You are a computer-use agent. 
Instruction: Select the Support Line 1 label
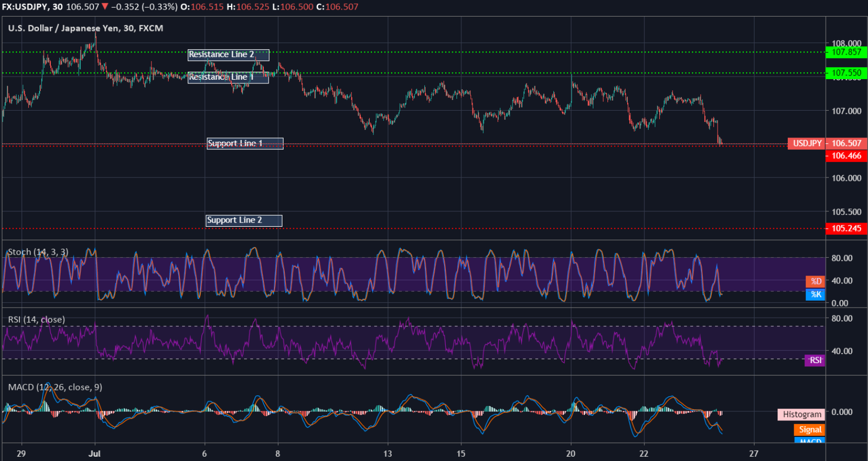[x=245, y=143]
